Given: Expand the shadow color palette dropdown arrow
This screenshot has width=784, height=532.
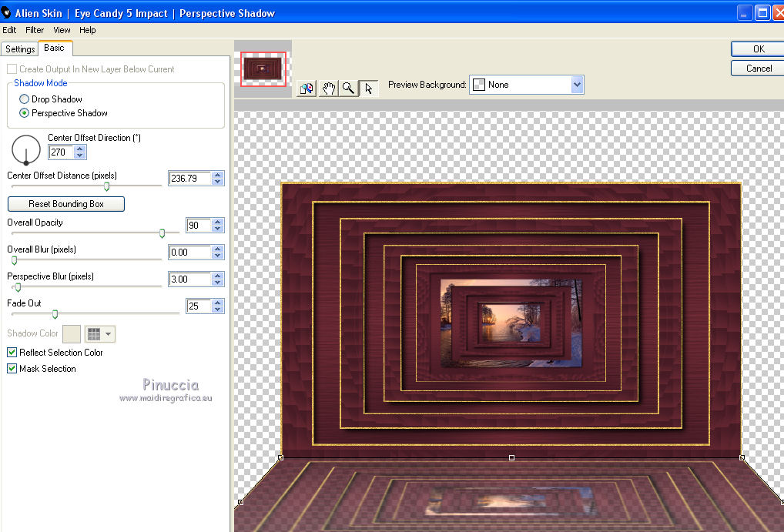Looking at the screenshot, I should pyautogui.click(x=108, y=334).
